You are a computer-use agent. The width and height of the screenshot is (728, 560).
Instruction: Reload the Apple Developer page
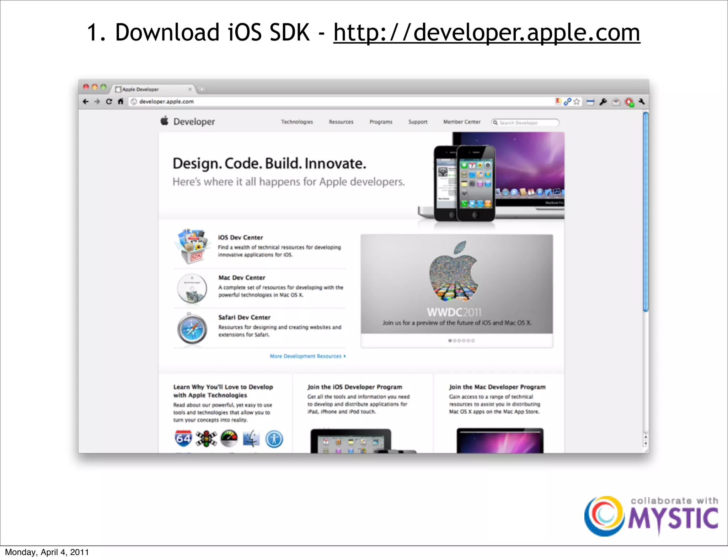(x=109, y=102)
